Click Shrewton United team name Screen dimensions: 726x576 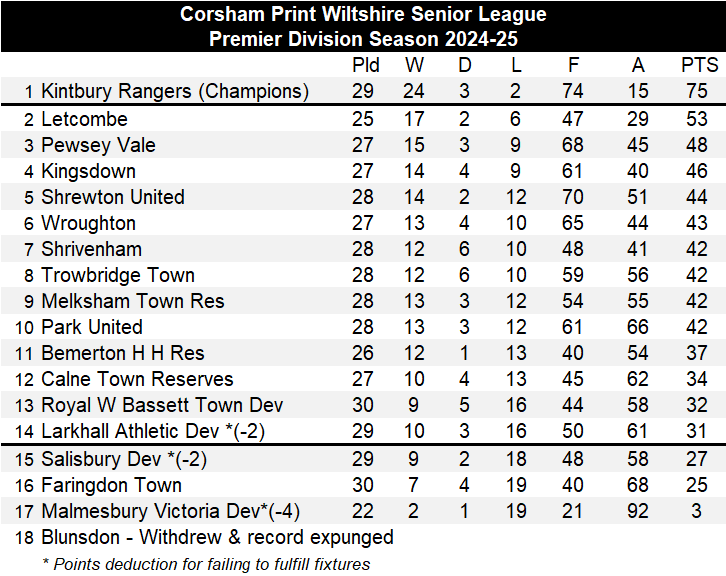click(x=112, y=197)
